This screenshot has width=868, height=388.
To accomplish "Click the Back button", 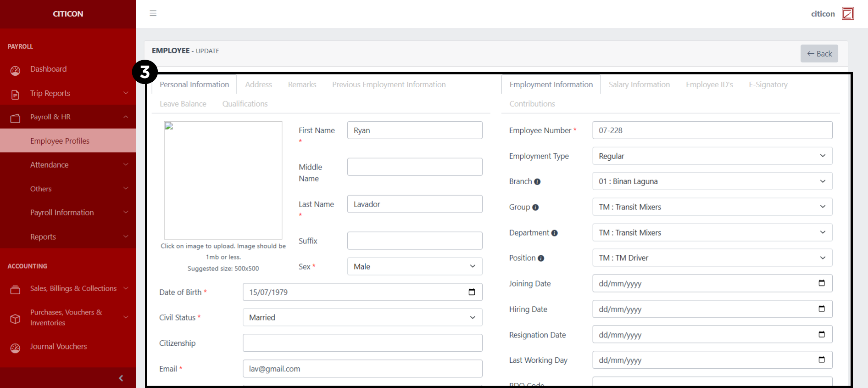I will click(x=819, y=54).
